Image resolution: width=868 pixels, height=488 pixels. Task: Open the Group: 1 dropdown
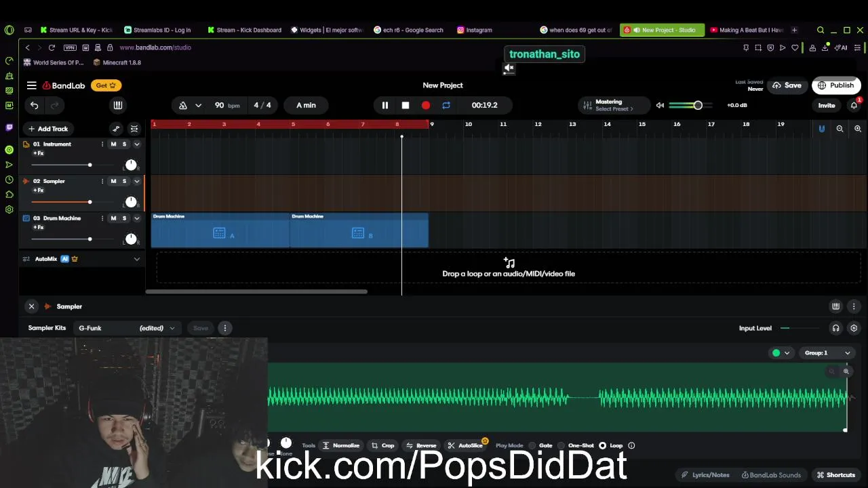point(827,353)
